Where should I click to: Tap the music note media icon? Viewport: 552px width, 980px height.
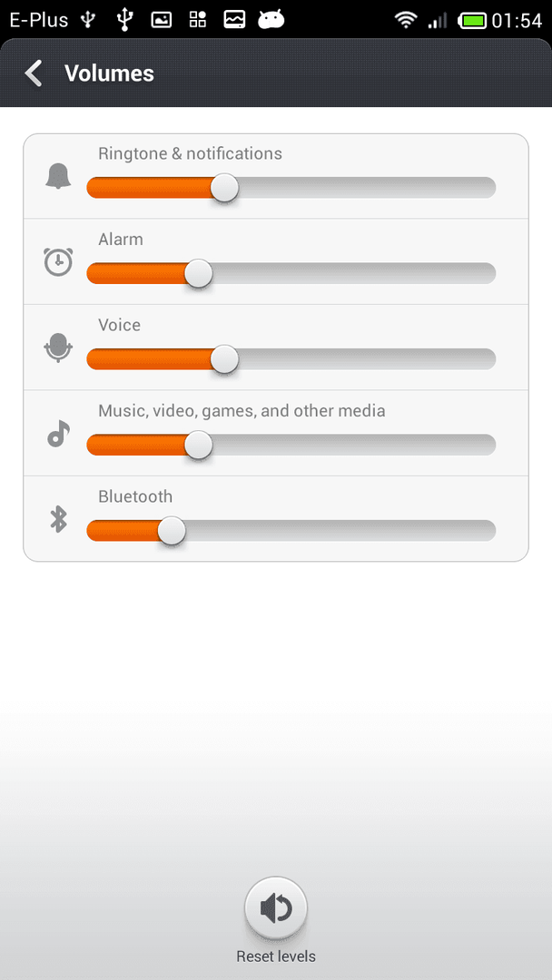(x=58, y=433)
